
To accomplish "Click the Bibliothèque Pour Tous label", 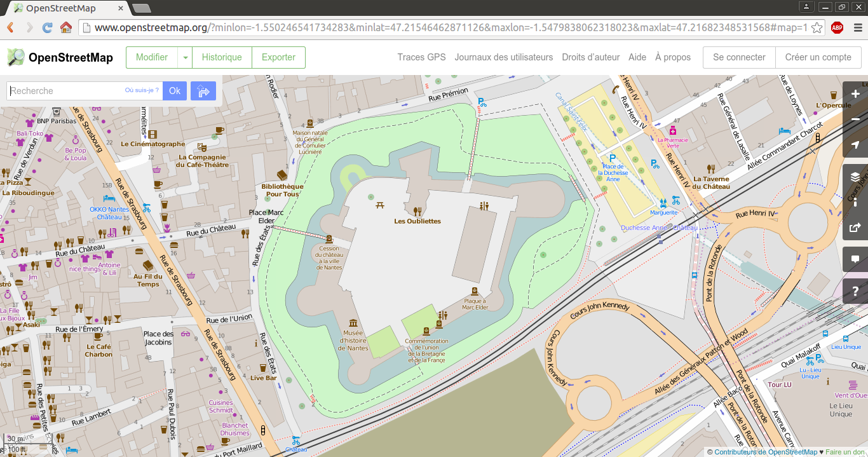I will pyautogui.click(x=282, y=190).
